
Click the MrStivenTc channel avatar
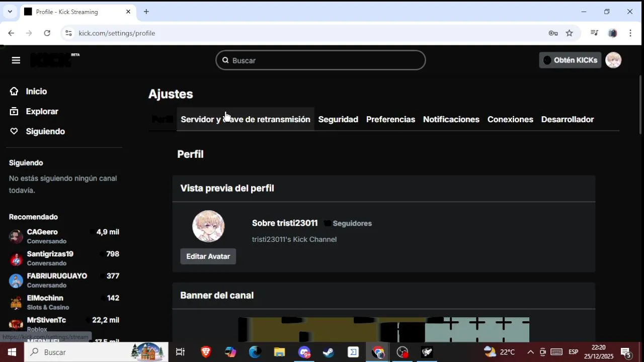16,324
